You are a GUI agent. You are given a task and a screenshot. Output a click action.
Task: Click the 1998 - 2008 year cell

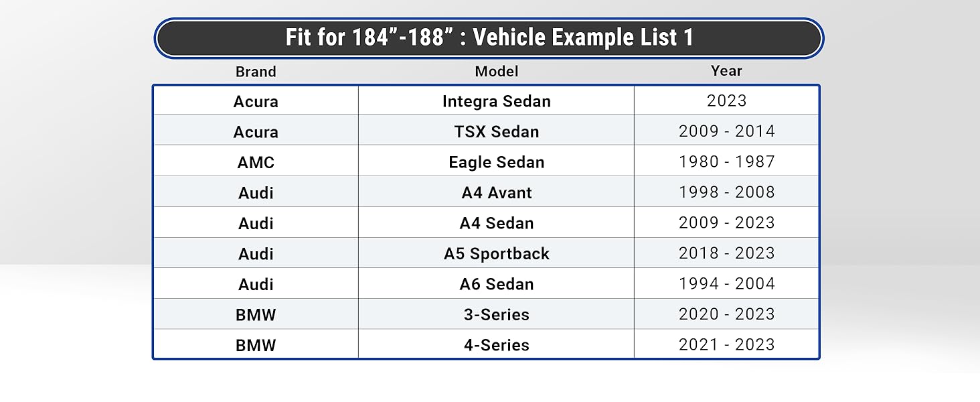click(727, 192)
